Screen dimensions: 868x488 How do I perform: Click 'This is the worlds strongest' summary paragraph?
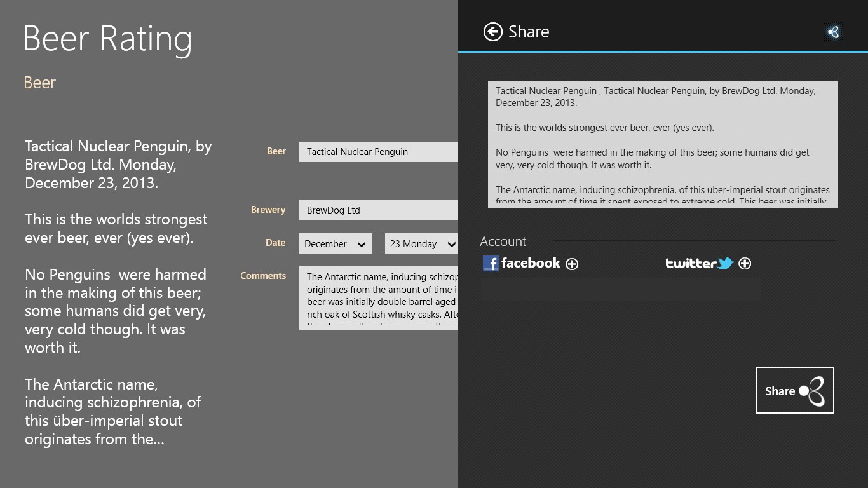116,229
